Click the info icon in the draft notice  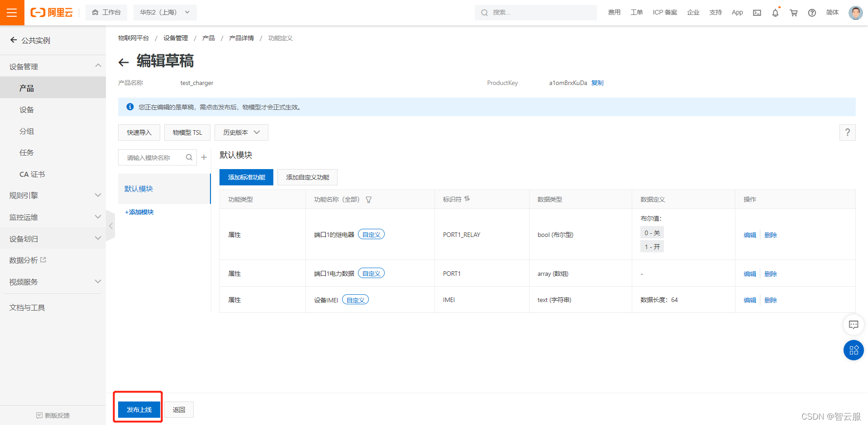pyautogui.click(x=130, y=107)
